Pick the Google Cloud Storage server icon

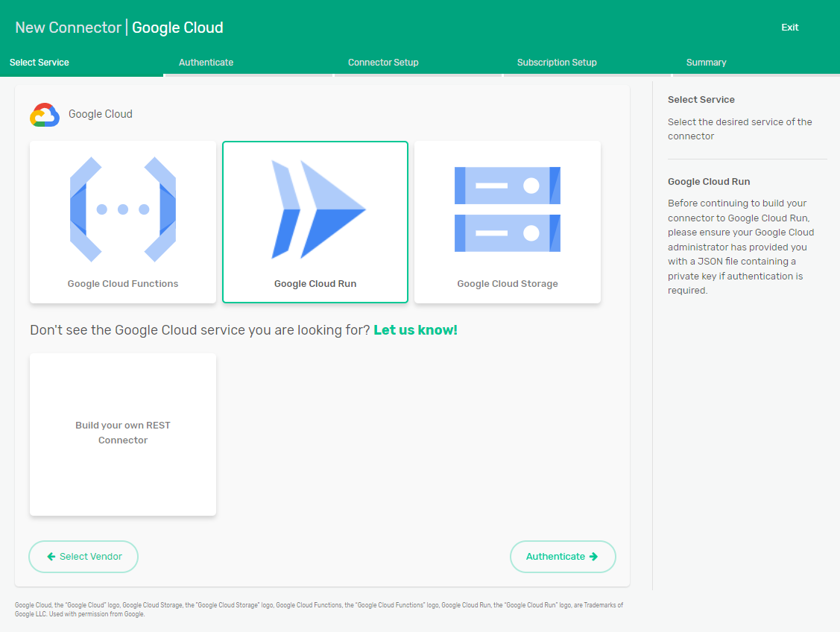pos(508,209)
